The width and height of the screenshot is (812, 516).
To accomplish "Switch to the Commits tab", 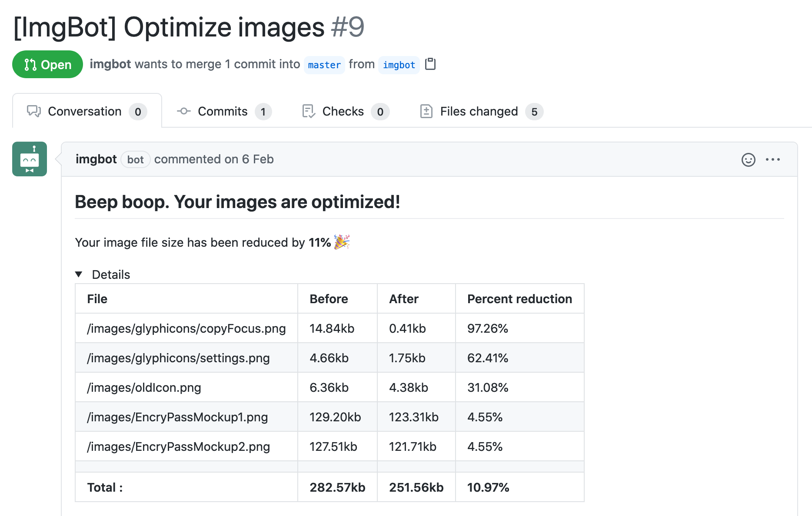I will [x=223, y=112].
